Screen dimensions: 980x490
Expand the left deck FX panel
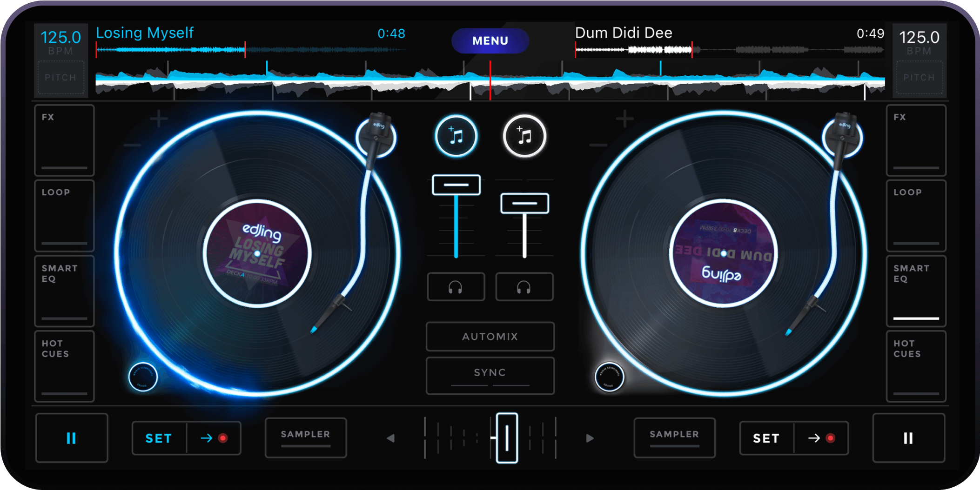pyautogui.click(x=64, y=140)
